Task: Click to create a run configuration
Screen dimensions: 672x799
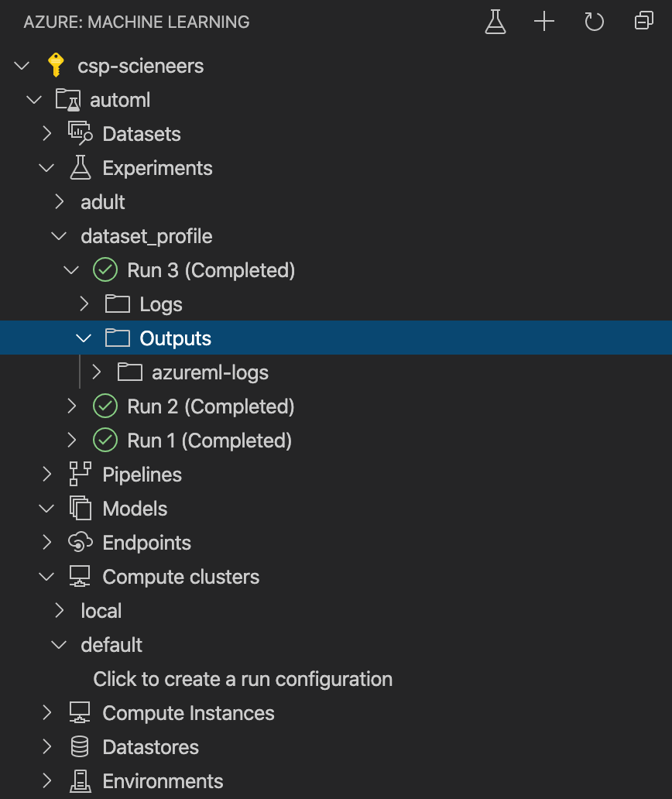Action: pyautogui.click(x=242, y=679)
